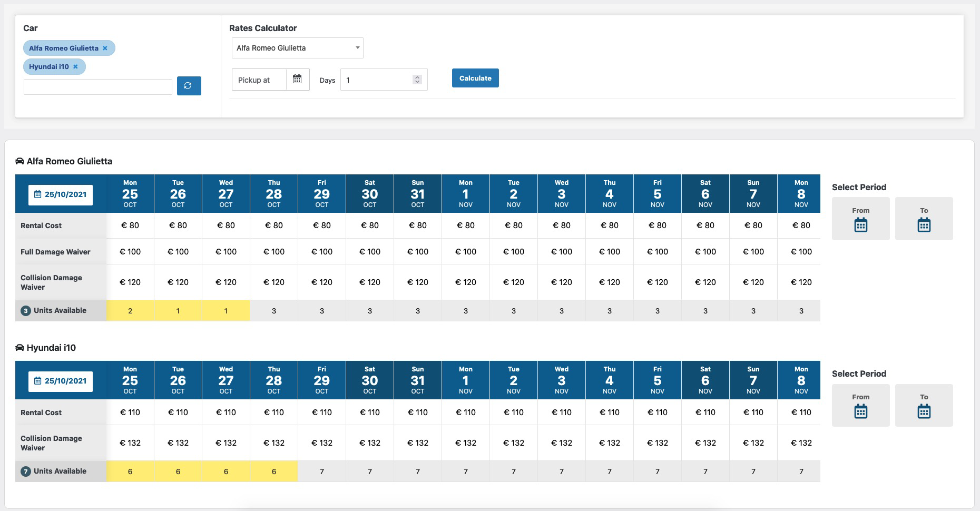980x511 pixels.
Task: Open the Rates Calculator car dropdown
Action: click(297, 48)
